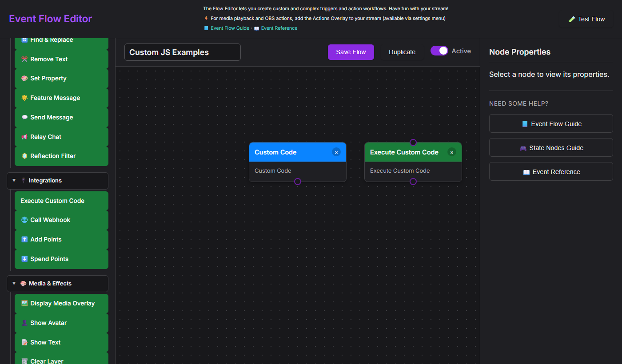Click the Save Flow button
622x364 pixels.
tap(351, 52)
